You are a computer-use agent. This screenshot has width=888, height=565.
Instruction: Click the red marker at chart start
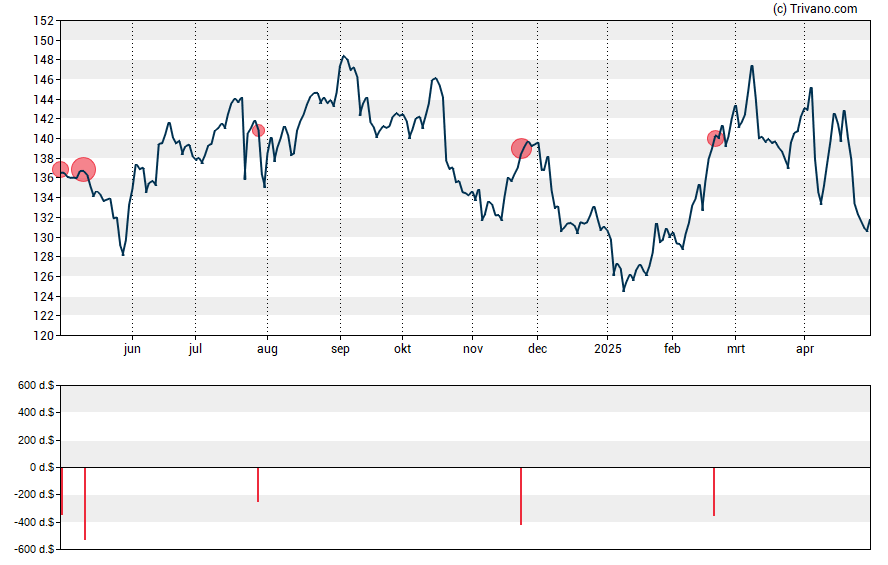tap(60, 169)
